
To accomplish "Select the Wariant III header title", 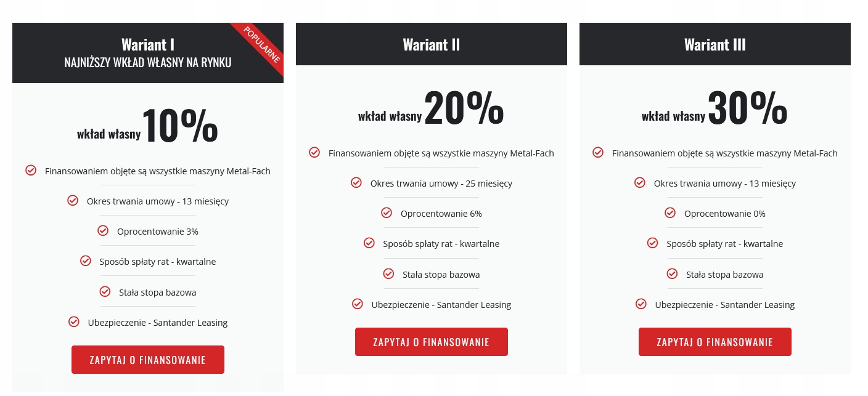I will tap(715, 45).
